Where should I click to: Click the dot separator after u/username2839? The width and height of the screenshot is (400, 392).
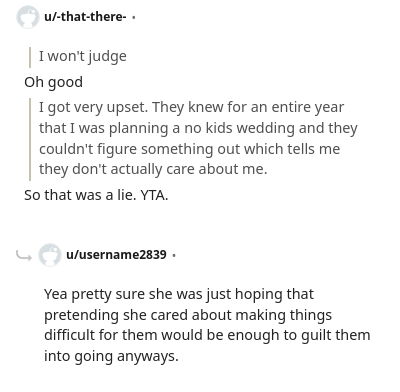tap(174, 255)
